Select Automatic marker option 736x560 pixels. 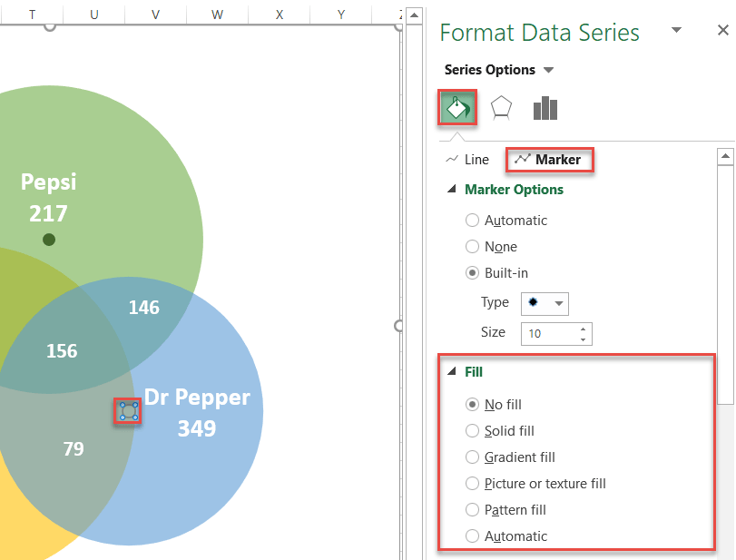pyautogui.click(x=472, y=220)
